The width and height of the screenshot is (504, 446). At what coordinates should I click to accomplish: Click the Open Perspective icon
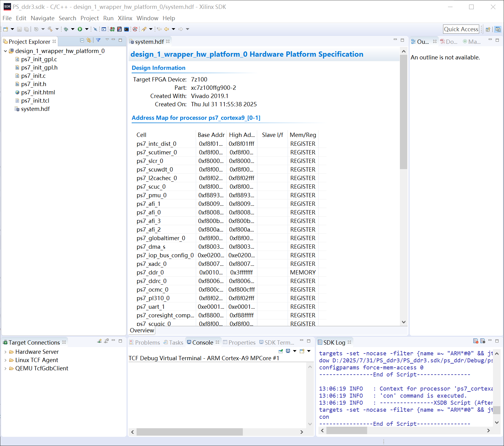[x=488, y=29]
